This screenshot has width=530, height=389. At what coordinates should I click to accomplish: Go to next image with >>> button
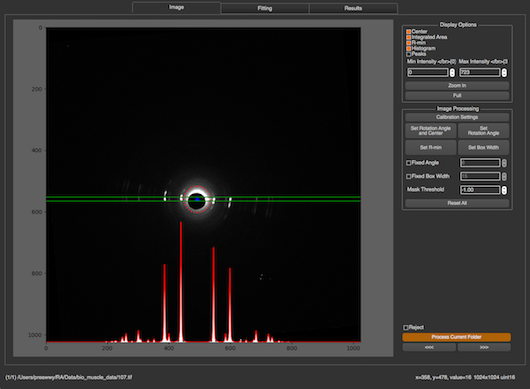[x=484, y=347]
